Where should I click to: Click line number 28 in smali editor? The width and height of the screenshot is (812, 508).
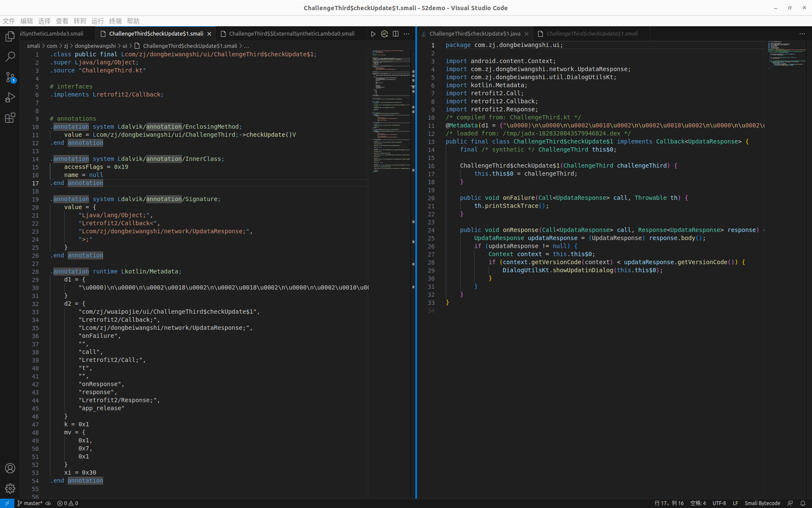coord(35,272)
